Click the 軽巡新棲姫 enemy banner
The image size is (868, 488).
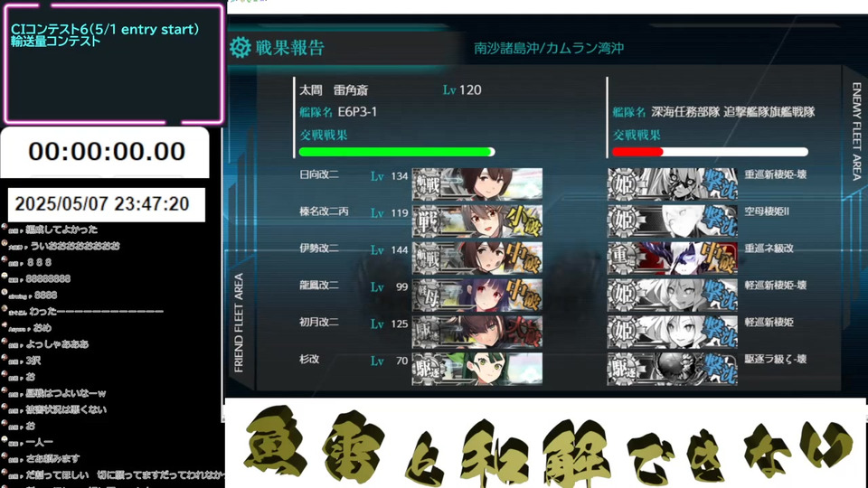[673, 332]
